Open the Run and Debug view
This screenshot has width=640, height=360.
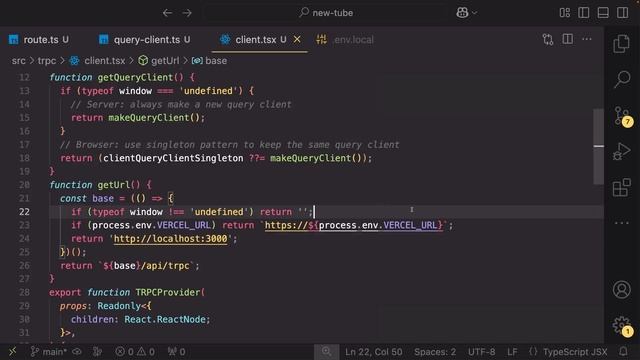622,151
